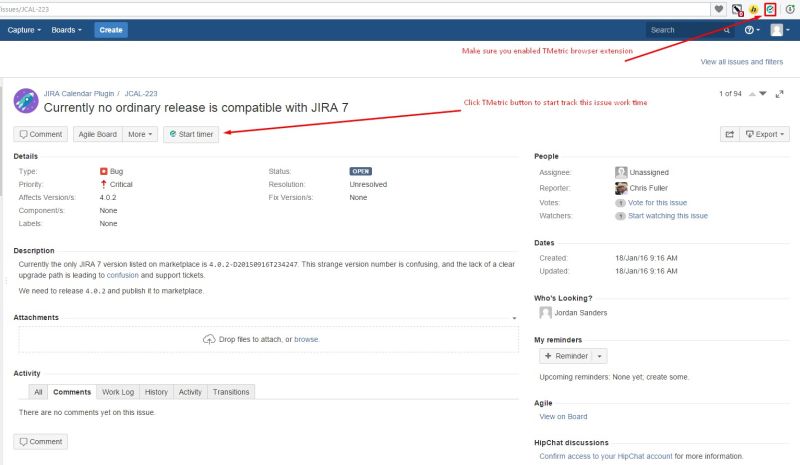Click the Updated date value
Image resolution: width=800 pixels, height=465 pixels.
646,271
